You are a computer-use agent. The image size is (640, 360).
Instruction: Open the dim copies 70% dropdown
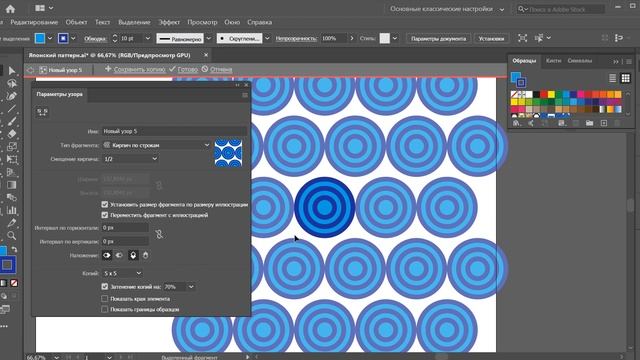(191, 287)
